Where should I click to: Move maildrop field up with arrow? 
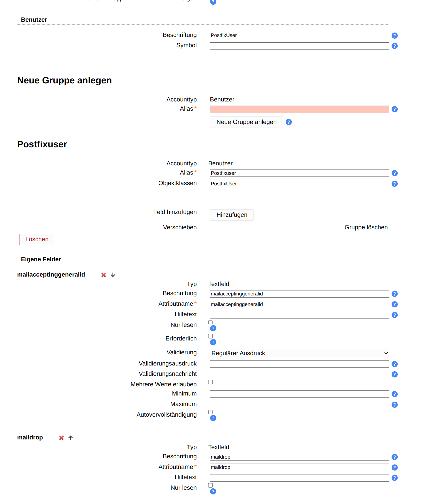(71, 438)
